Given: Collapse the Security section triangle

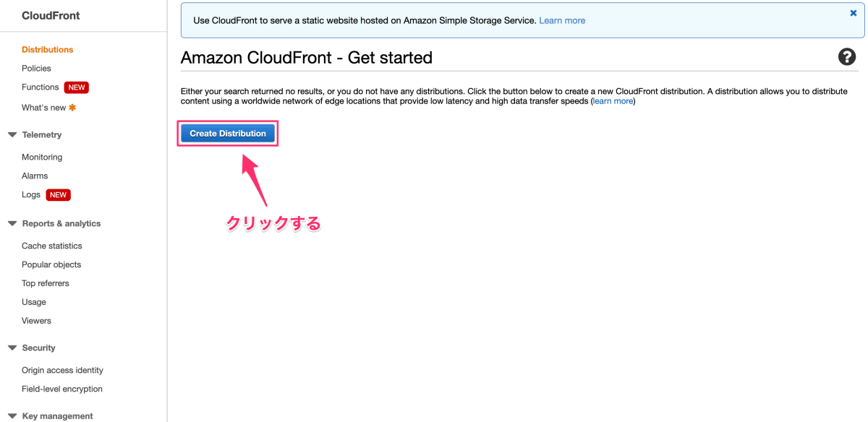Looking at the screenshot, I should (12, 348).
